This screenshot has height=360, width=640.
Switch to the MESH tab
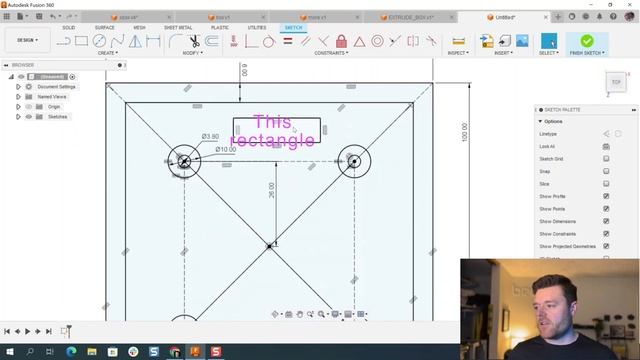[x=139, y=27]
